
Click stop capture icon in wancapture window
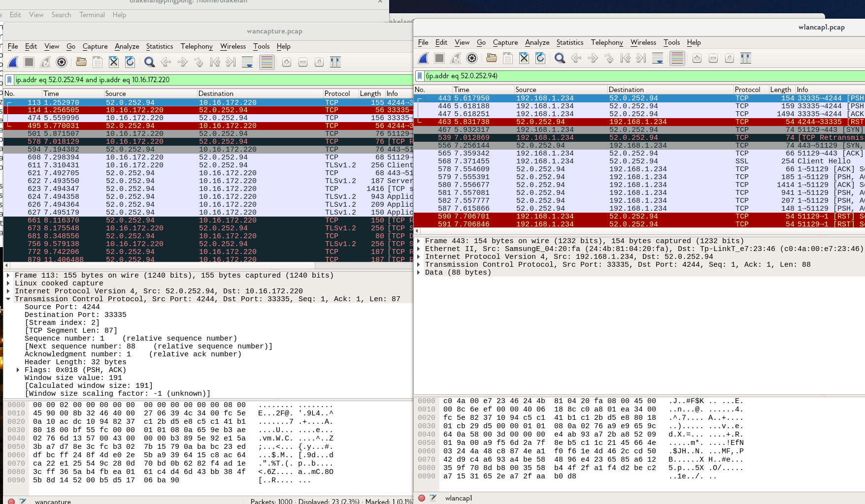click(x=29, y=62)
